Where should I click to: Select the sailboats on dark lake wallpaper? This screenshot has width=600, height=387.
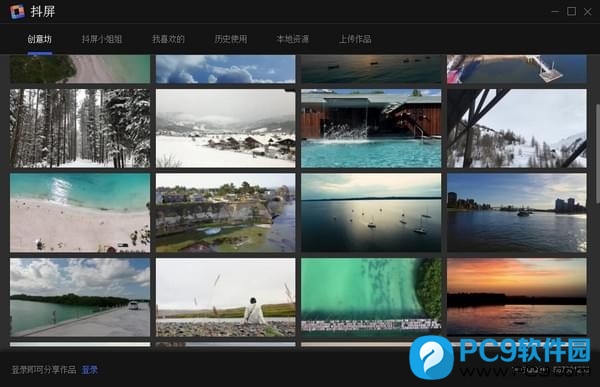(371, 213)
